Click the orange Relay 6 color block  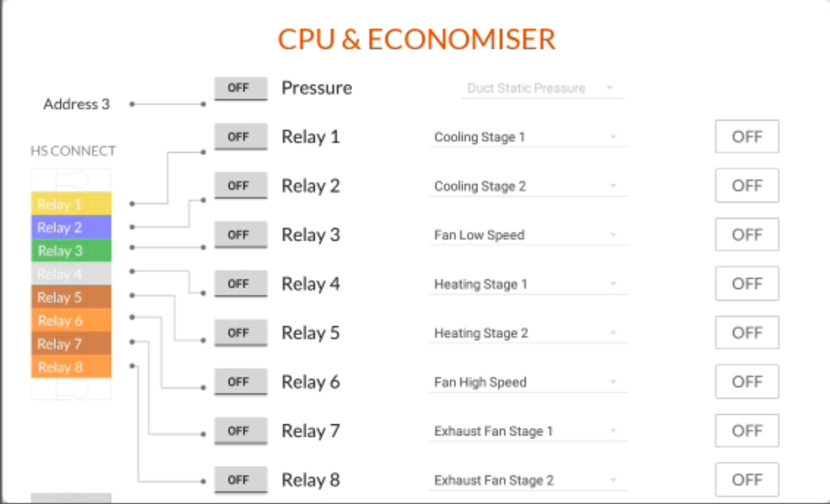(x=71, y=320)
